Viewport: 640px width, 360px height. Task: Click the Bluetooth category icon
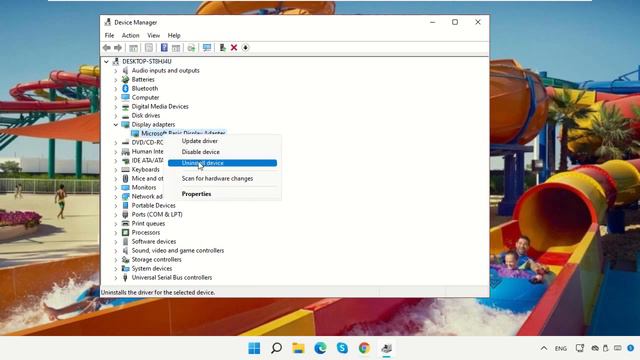[125, 89]
